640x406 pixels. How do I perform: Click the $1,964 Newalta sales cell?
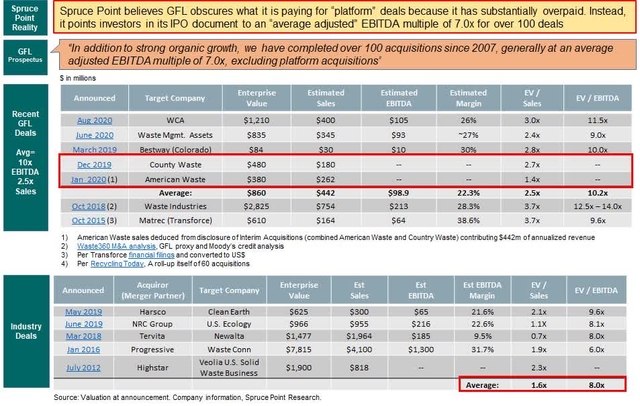click(x=359, y=336)
